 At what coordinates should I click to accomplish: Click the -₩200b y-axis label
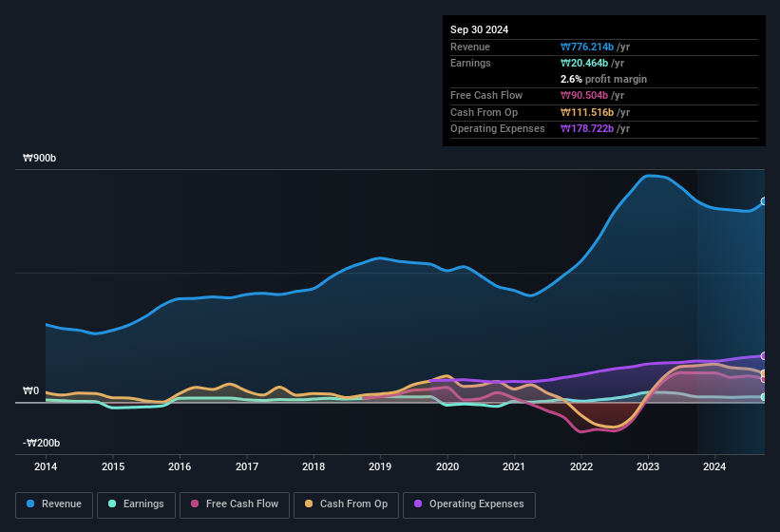point(41,443)
